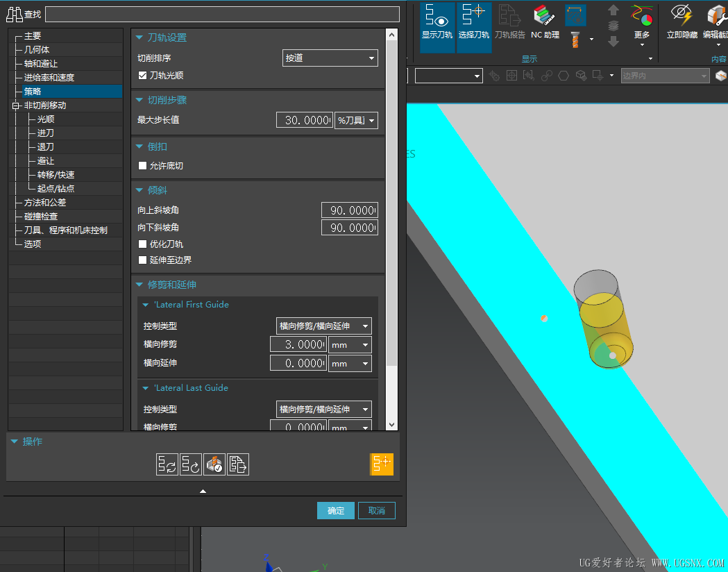Click the generate toolpath icon in 操作 section
Screen dimensions: 728x572
coord(167,464)
